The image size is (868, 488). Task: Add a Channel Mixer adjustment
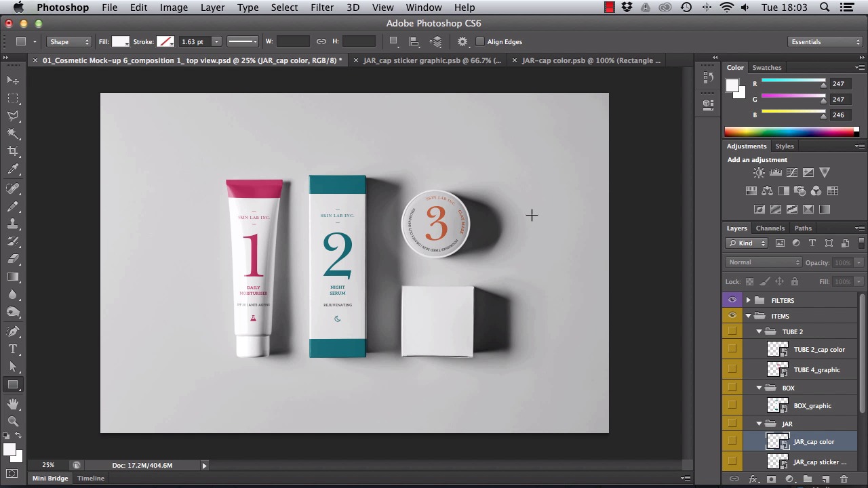[816, 191]
